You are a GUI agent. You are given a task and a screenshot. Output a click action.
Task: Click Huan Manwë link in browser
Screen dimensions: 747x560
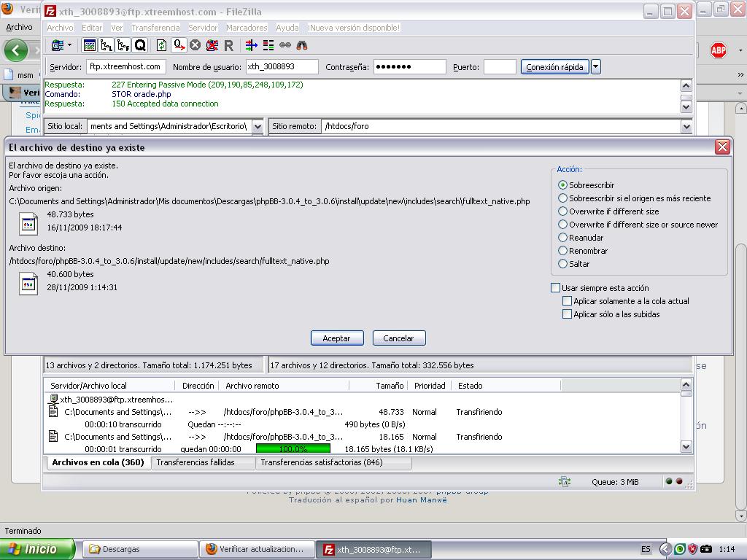(x=422, y=500)
